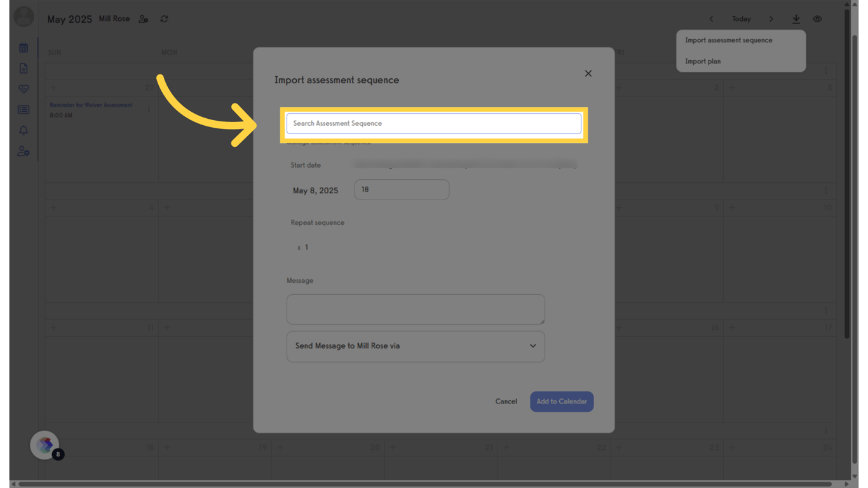This screenshot has height=488, width=868.
Task: Open the Send Message to Mill Rose dropdown
Action: tap(416, 346)
